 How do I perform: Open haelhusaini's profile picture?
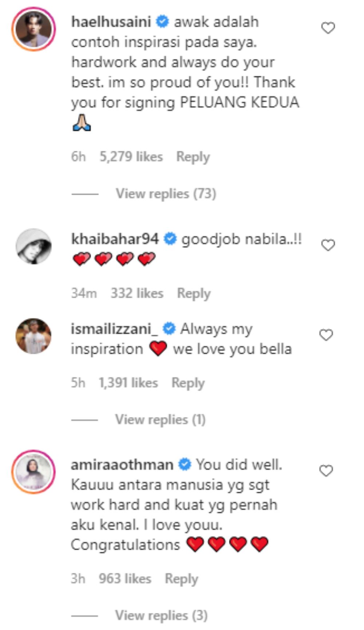[x=33, y=29]
